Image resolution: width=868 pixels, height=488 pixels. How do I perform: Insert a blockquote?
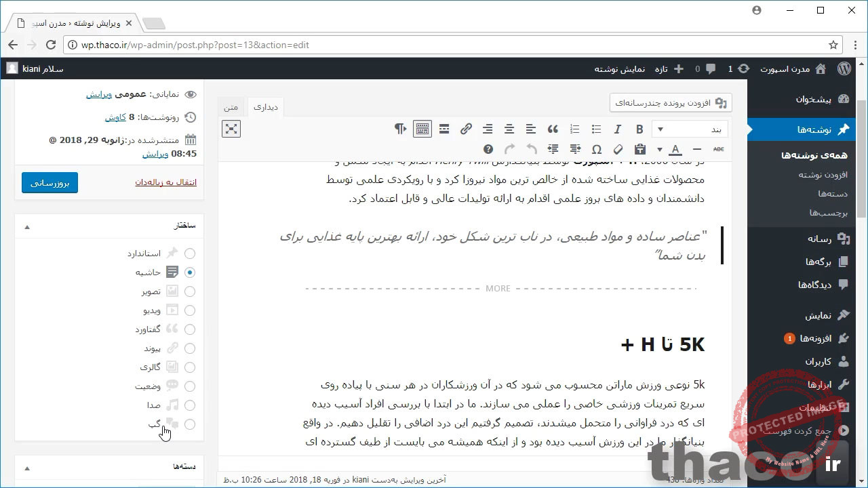553,129
